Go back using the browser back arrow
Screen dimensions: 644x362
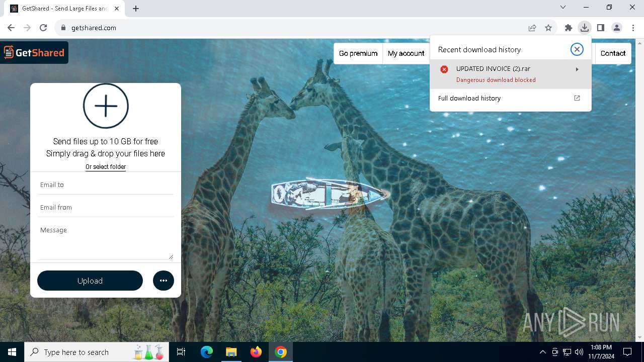(x=11, y=28)
